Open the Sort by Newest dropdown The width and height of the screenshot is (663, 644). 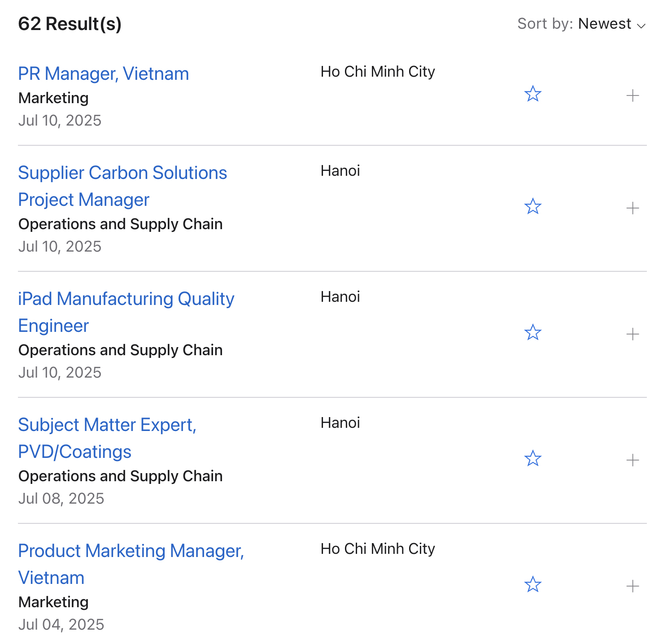pyautogui.click(x=605, y=24)
